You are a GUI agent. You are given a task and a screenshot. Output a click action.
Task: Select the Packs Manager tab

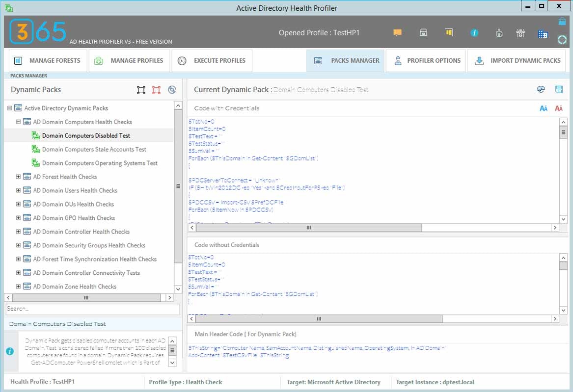(345, 60)
